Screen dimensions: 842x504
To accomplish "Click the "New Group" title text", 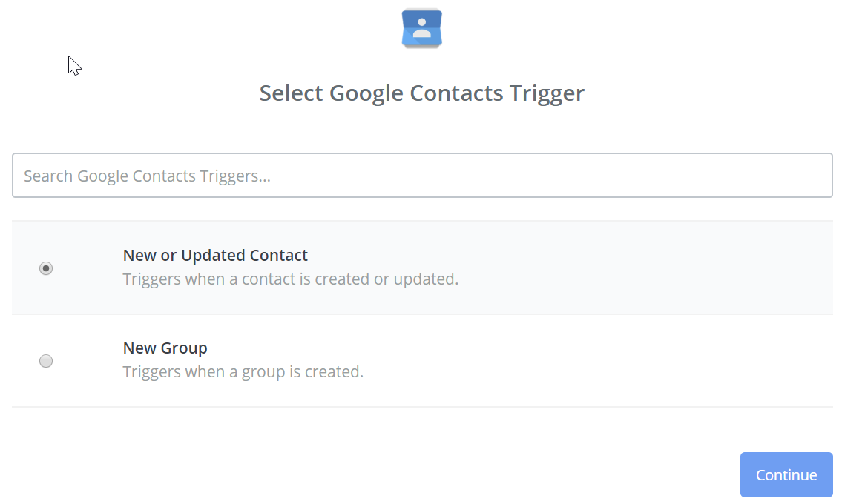I will click(165, 348).
